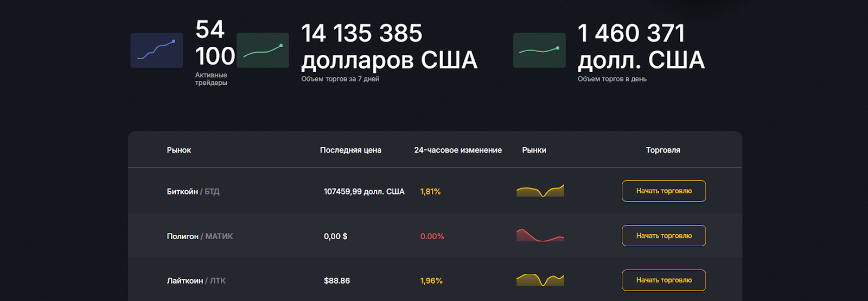Start trading on the Биткойн row
868x301 pixels.
click(664, 191)
